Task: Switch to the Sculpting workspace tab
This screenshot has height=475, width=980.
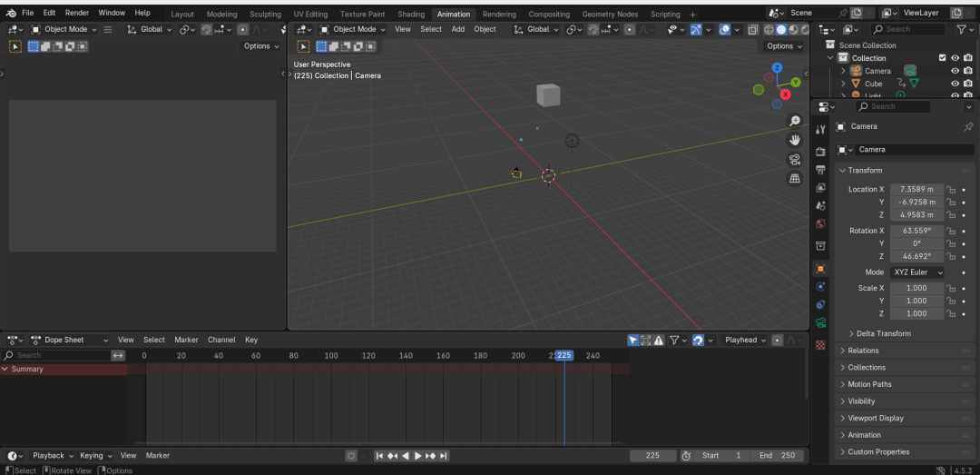Action: [x=265, y=14]
